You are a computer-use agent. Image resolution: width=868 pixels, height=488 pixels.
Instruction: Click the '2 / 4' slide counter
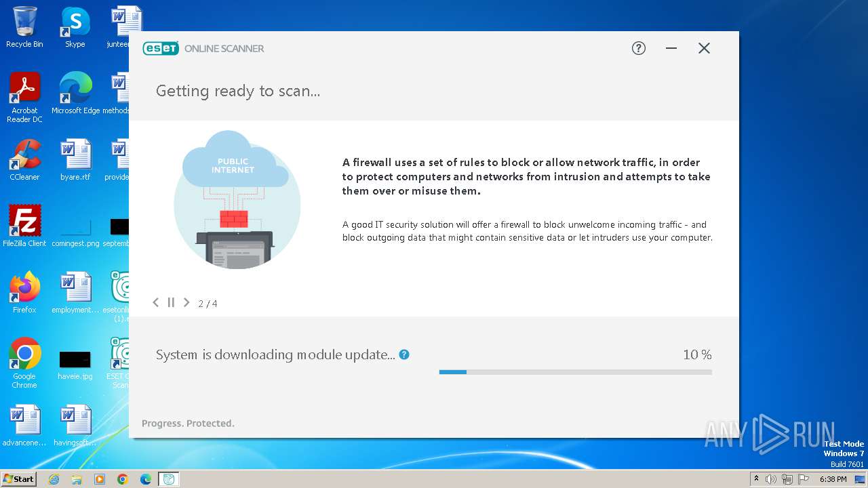[208, 304]
